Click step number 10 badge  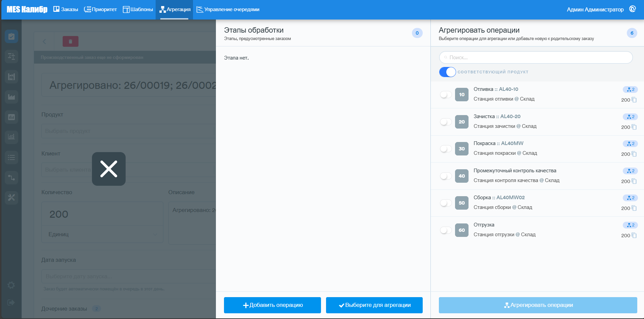coord(462,95)
